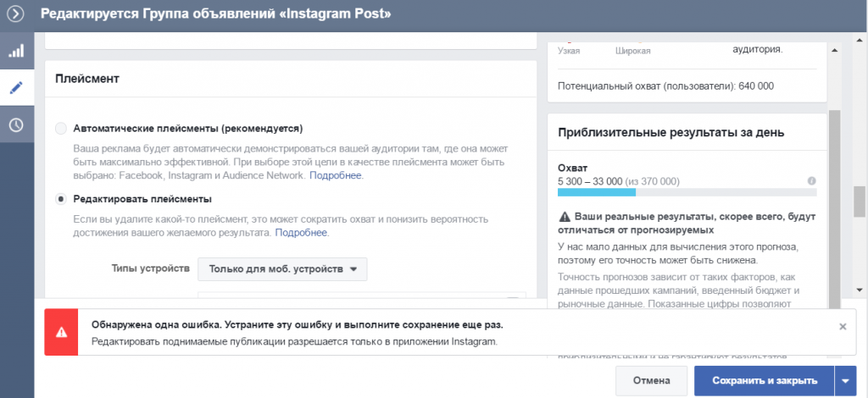Viewport: 868px width, 398px height.
Task: Select Автоматические плейсменты radio button
Action: 61,129
